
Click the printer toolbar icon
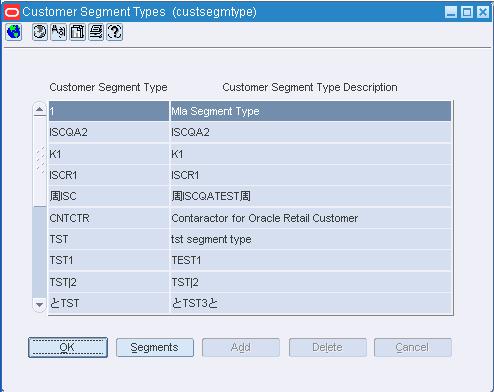96,32
